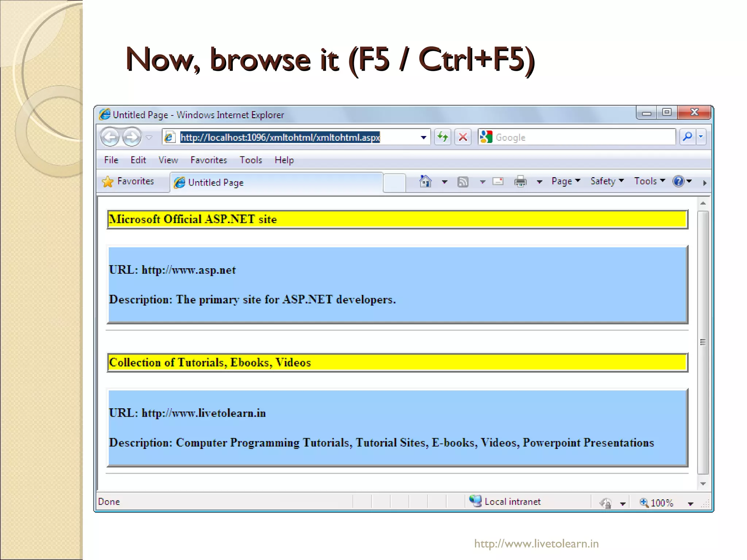The height and width of the screenshot is (560, 747).
Task: Click the Back navigation button
Action: pos(110,137)
